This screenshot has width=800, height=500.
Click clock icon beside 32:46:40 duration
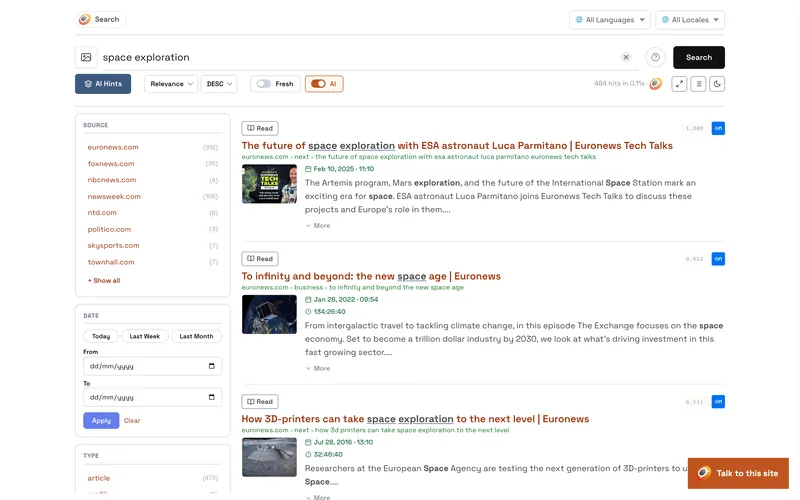click(x=308, y=455)
